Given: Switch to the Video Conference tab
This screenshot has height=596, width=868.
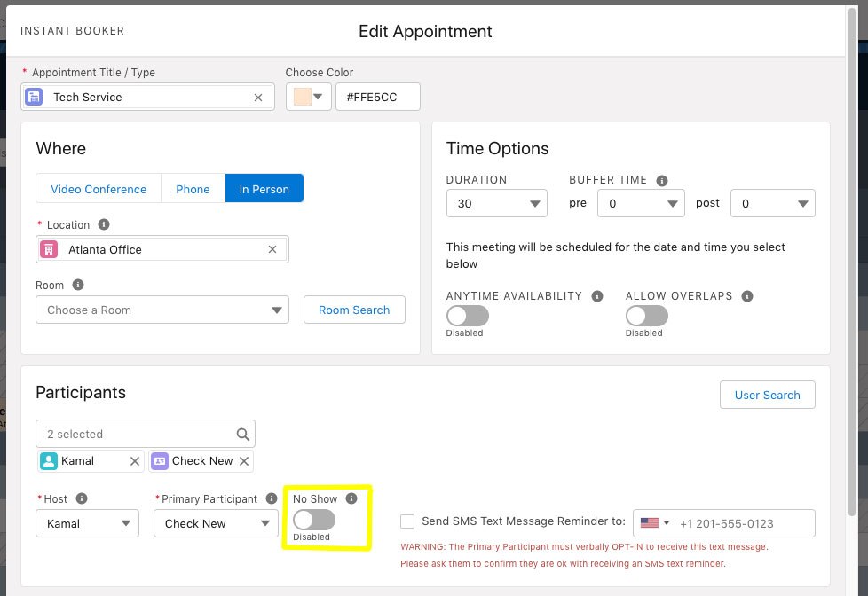Looking at the screenshot, I should click(99, 189).
